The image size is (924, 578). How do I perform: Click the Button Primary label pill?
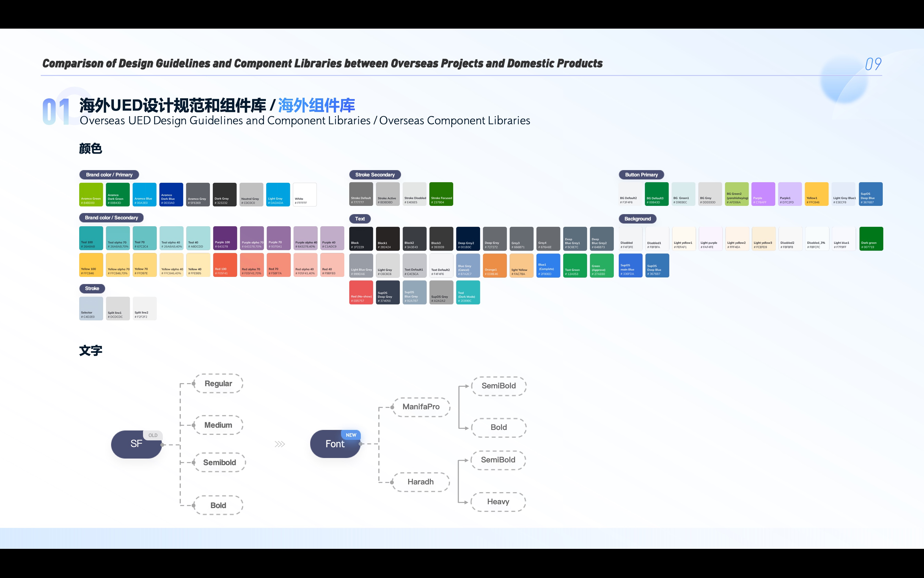(x=642, y=175)
